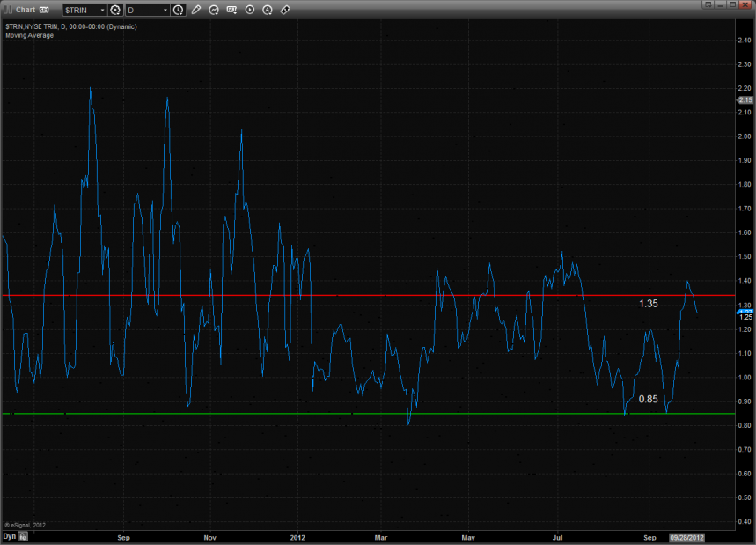Open the D interval dropdown
Screen dimensions: 756x545
tap(148, 11)
